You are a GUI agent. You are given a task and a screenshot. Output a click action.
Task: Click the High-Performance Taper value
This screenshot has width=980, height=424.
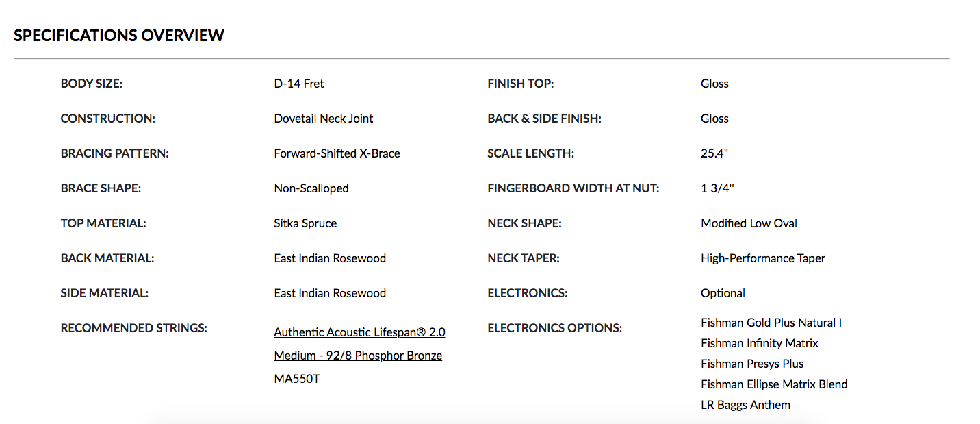763,258
